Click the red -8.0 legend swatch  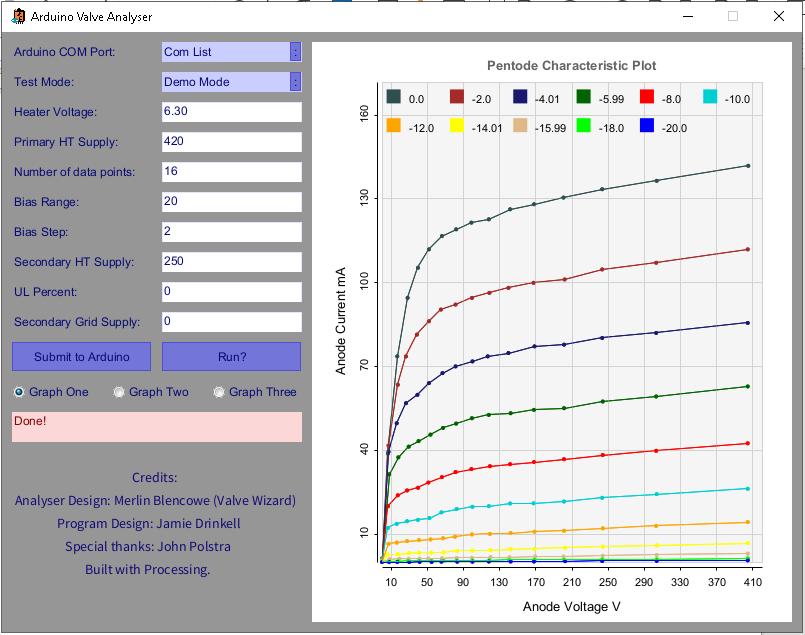click(647, 98)
